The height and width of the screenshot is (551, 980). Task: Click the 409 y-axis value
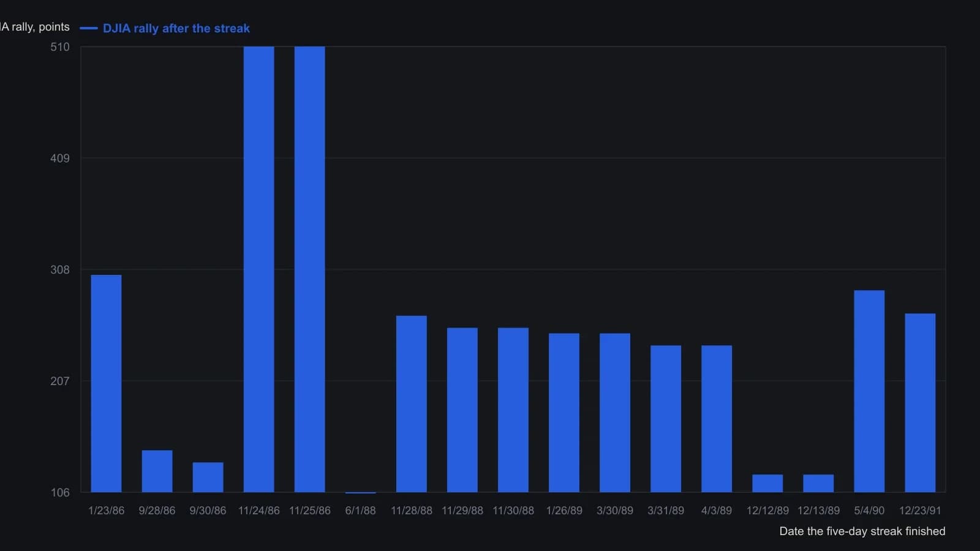coord(60,159)
